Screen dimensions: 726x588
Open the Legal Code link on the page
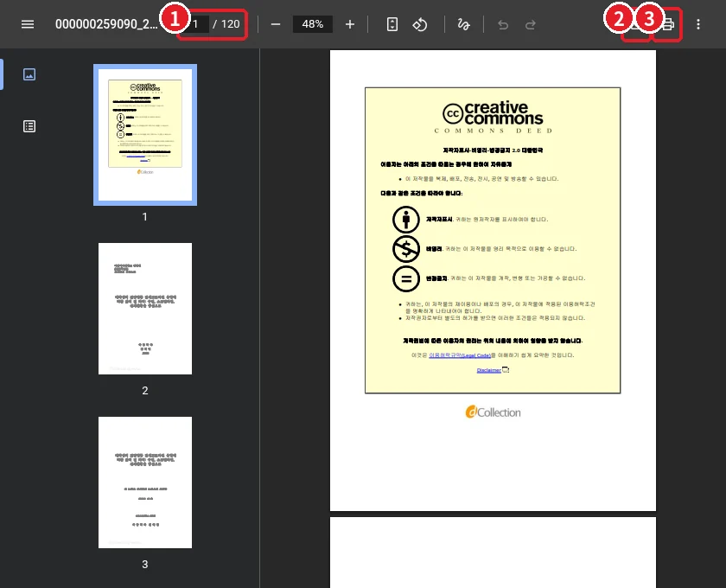click(460, 355)
